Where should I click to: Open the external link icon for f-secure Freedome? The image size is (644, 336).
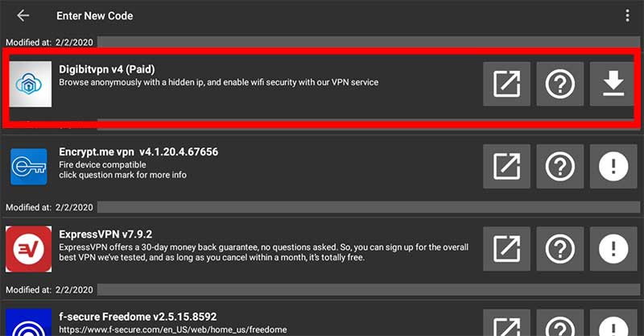point(506,323)
